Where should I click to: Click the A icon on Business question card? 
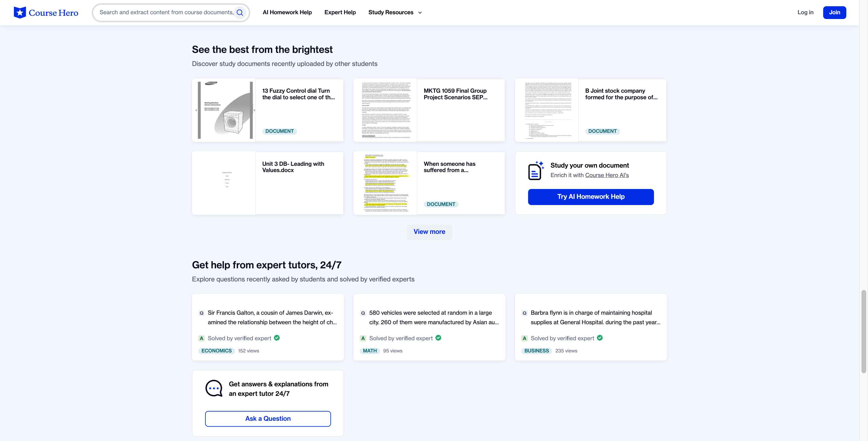tap(524, 338)
